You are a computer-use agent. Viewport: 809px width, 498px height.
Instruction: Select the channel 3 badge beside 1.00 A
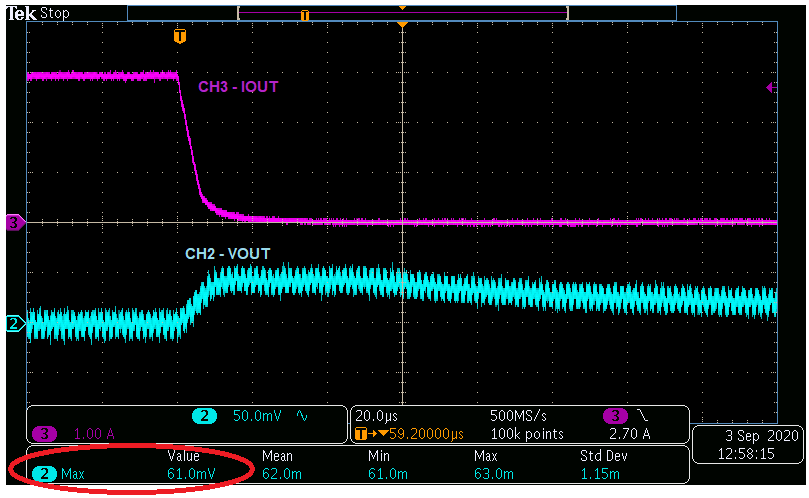(45, 434)
